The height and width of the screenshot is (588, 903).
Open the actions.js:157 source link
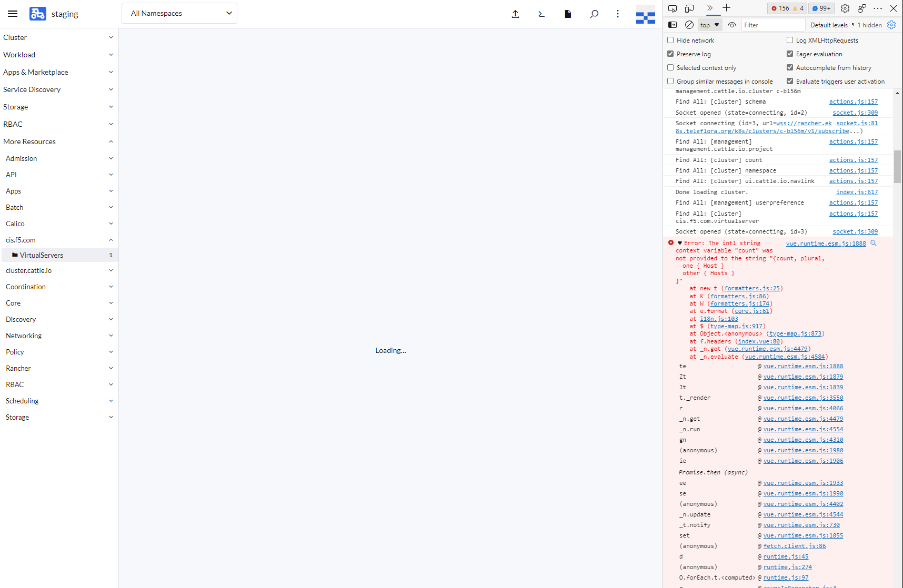(853, 102)
